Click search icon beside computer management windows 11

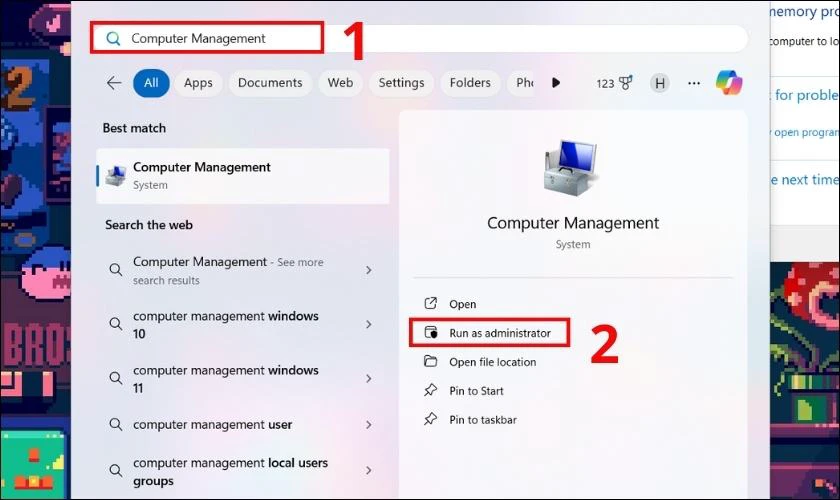click(x=116, y=378)
